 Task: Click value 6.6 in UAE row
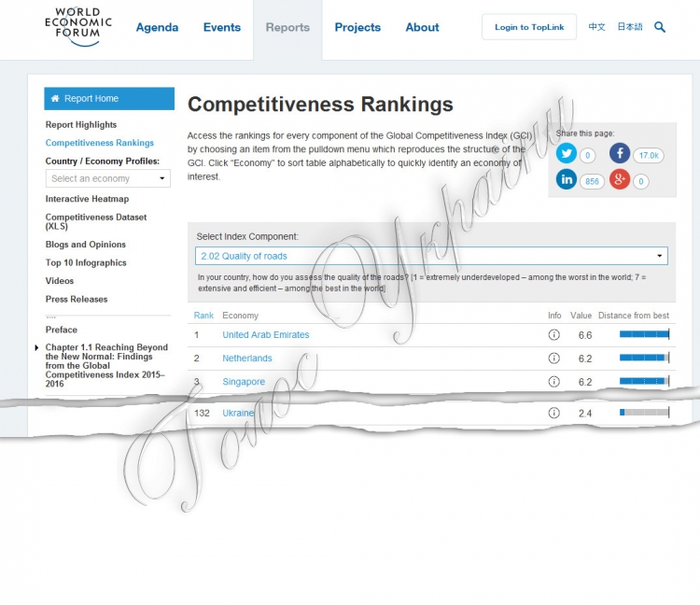585,335
